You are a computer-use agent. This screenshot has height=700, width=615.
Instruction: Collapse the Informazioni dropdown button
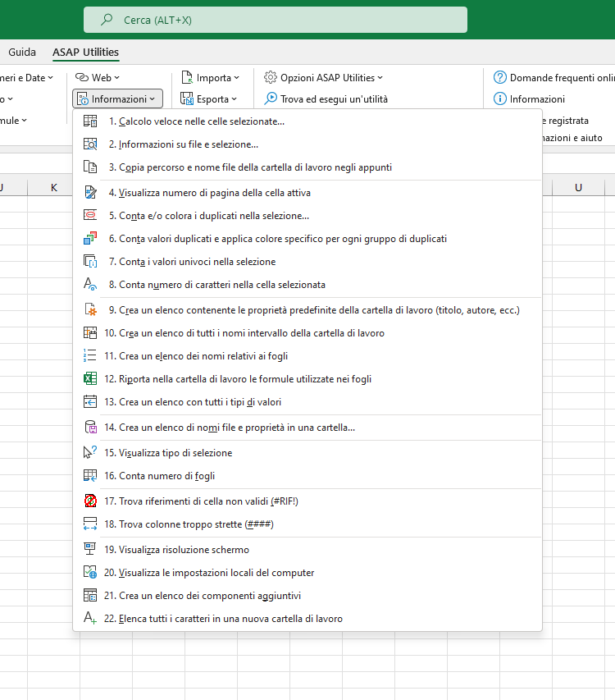pos(118,98)
